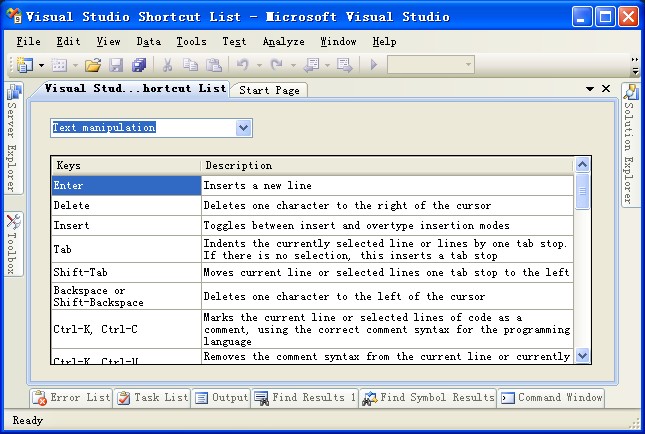Show the Error List panel

(71, 397)
